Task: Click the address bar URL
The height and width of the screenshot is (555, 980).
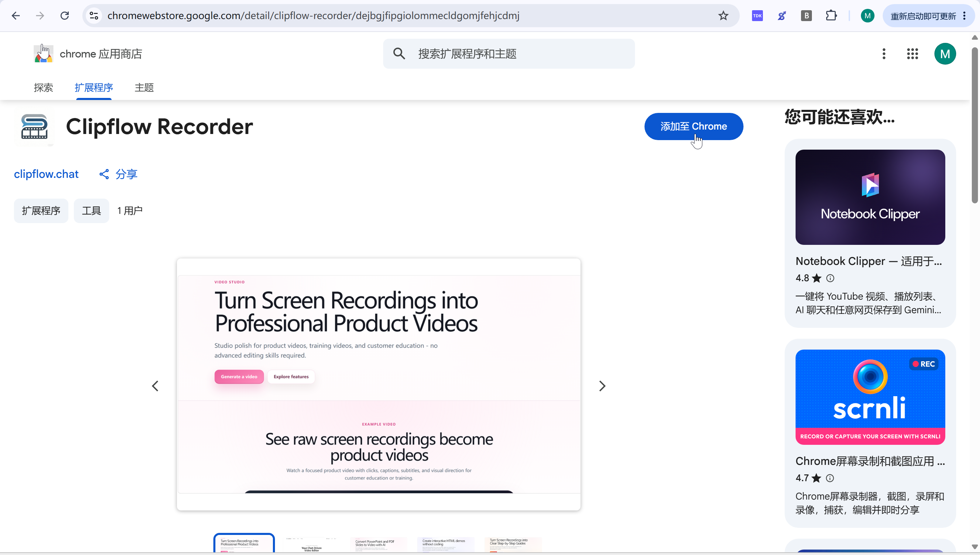Action: 313,16
